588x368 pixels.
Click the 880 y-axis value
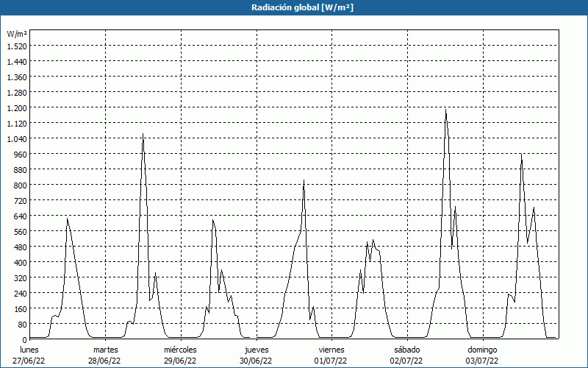click(21, 170)
